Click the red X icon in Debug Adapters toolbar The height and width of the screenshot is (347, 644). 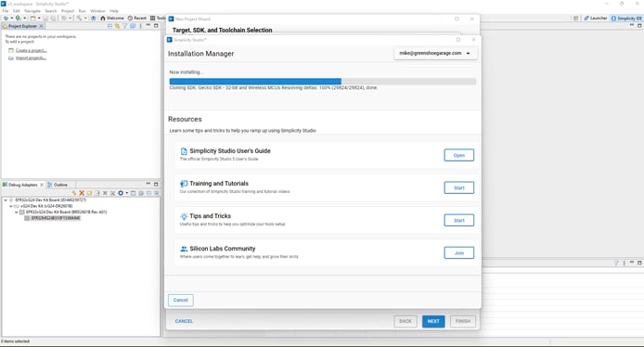(x=82, y=193)
